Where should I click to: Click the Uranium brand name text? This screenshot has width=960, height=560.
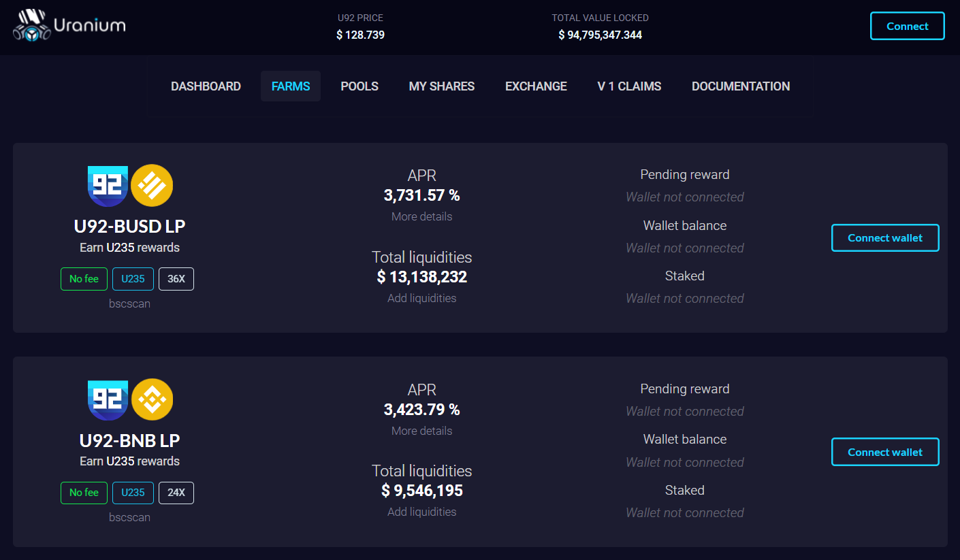coord(89,26)
